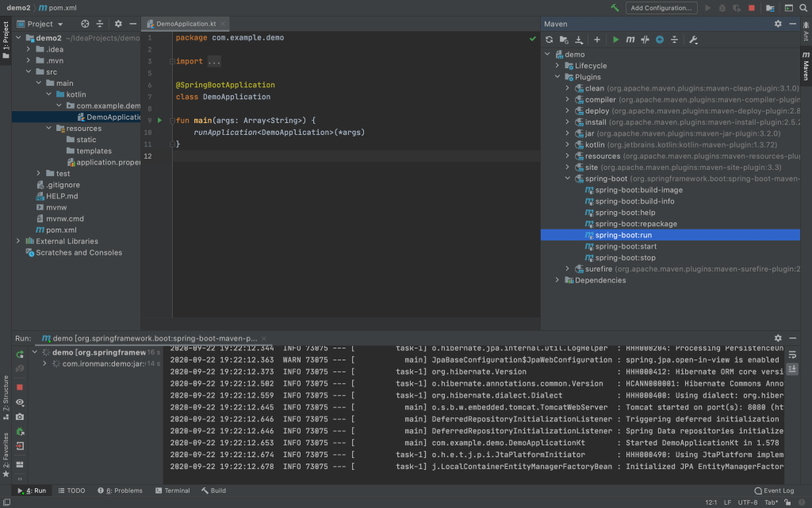Expand the .mvn folder
This screenshot has height=508, width=812.
click(x=29, y=60)
